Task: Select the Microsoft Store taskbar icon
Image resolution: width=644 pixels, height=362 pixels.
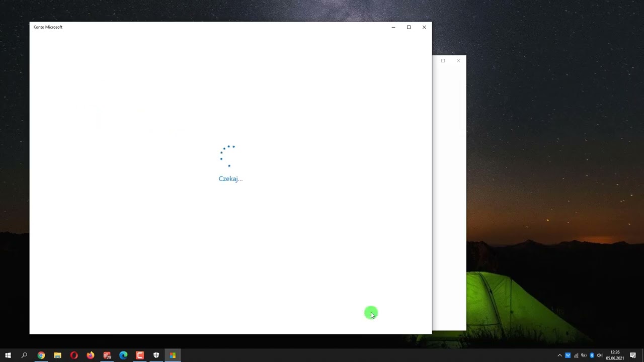Action: (x=173, y=355)
